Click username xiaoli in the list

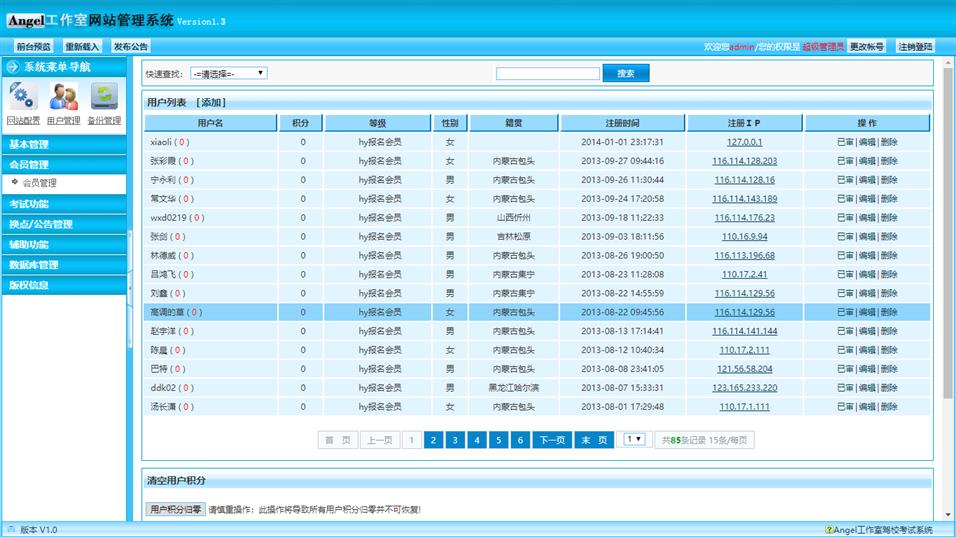[161, 142]
